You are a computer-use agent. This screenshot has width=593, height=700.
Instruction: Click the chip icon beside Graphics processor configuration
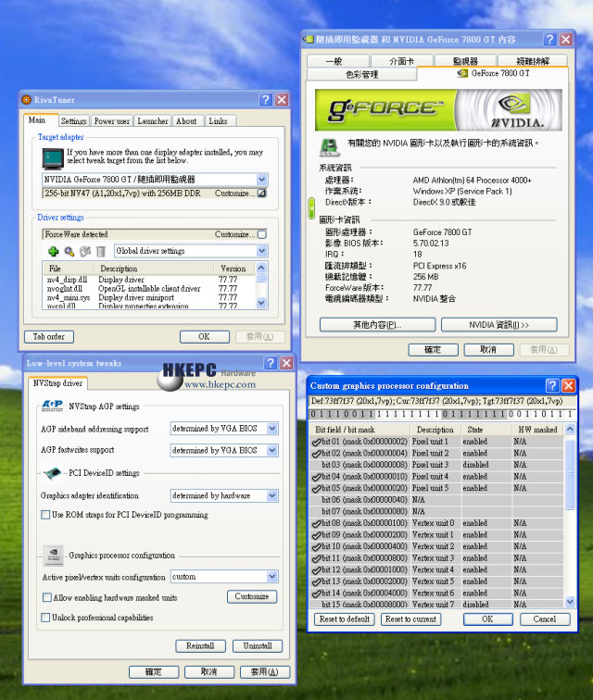point(54,555)
